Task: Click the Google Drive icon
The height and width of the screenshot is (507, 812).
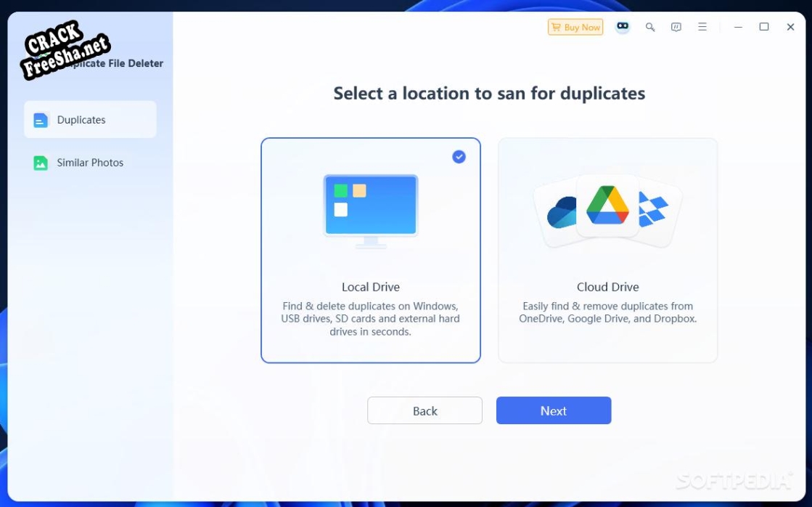Action: [x=607, y=205]
